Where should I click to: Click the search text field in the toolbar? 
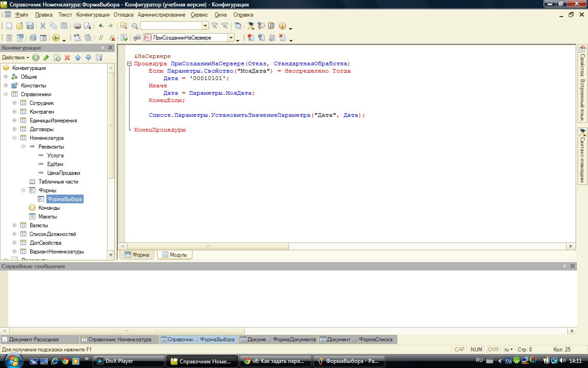click(x=171, y=26)
